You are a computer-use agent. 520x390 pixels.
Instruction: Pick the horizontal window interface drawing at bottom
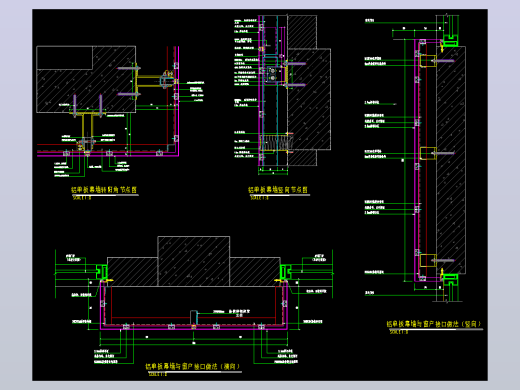click(x=194, y=300)
